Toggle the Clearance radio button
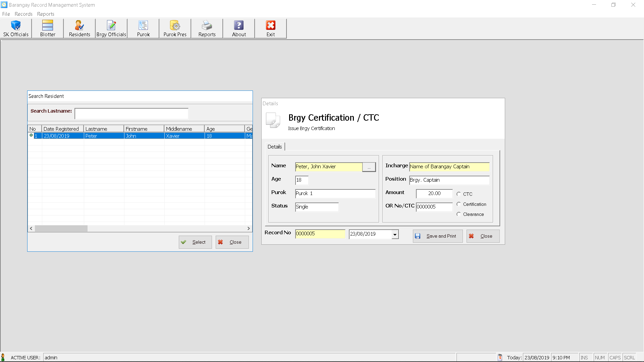644x362 pixels. click(458, 214)
